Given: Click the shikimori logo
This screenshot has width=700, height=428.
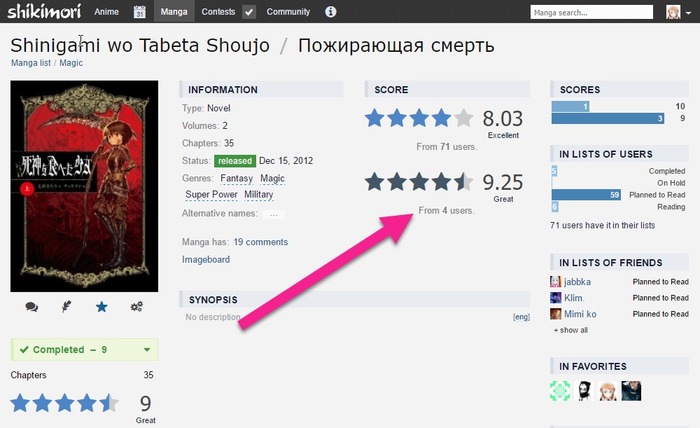Looking at the screenshot, I should 44,12.
